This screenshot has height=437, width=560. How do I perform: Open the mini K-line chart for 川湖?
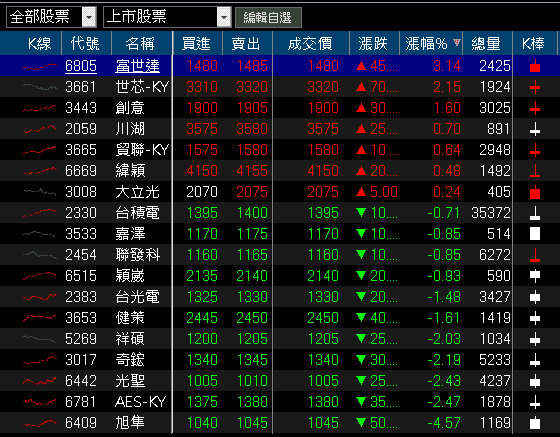coord(39,129)
